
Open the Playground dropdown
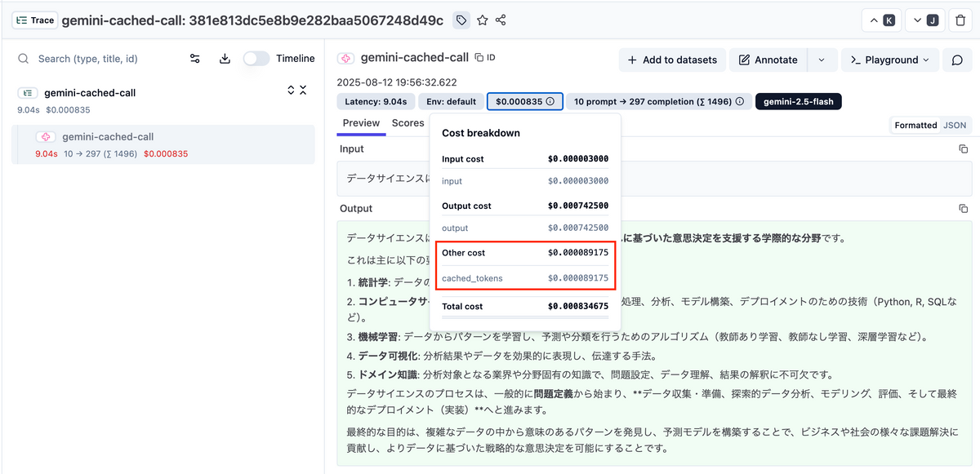[x=890, y=60]
